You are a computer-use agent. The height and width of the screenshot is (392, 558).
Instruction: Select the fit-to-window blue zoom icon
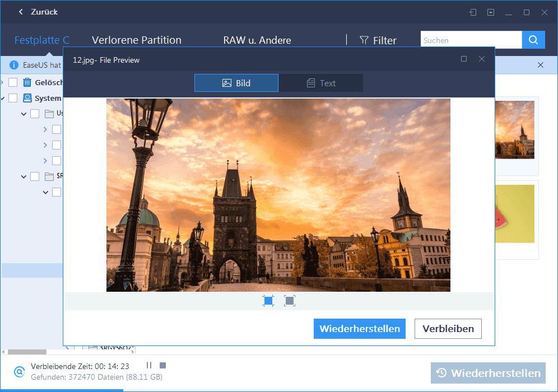point(268,300)
